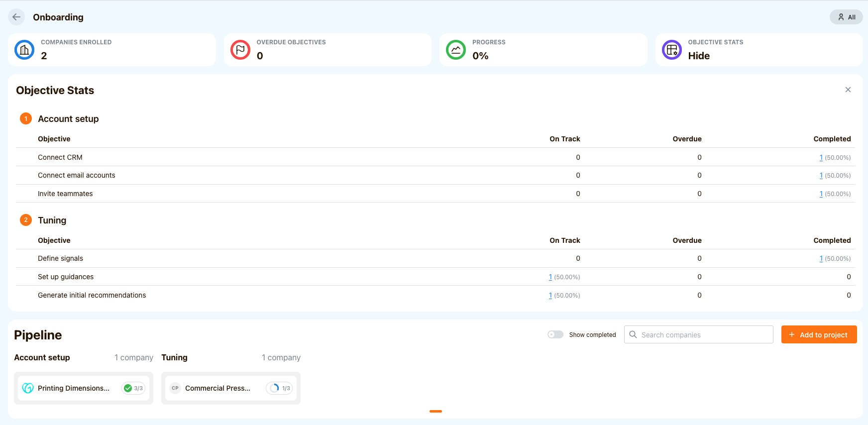This screenshot has width=868, height=425.
Task: Open Define signals completed count link
Action: tap(821, 259)
